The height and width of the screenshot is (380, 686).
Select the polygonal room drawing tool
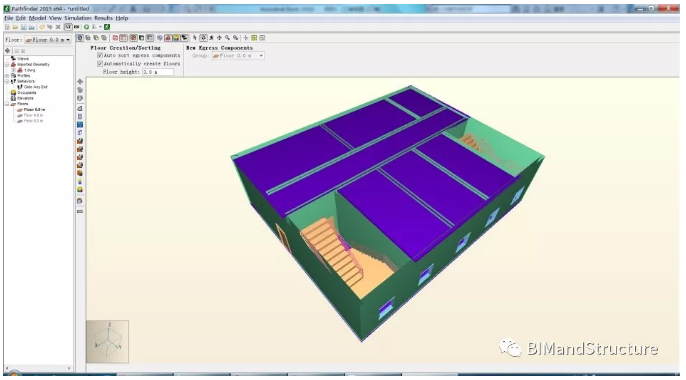click(80, 108)
